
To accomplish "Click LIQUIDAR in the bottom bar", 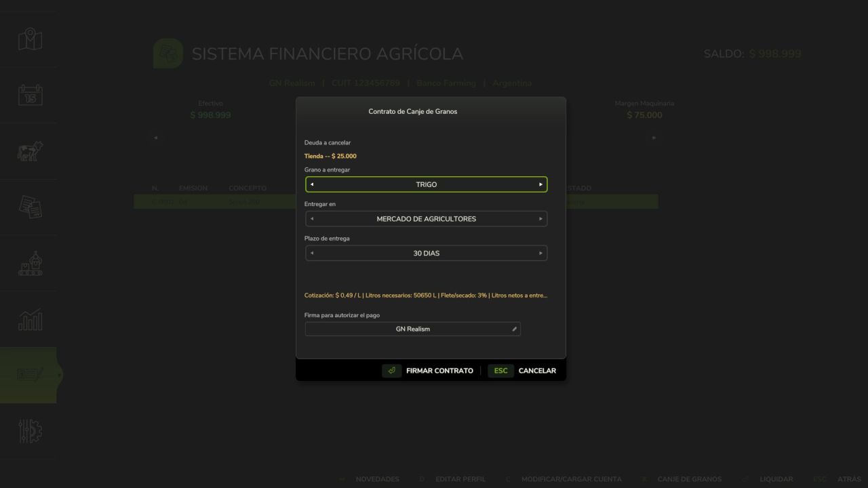I will [x=776, y=479].
